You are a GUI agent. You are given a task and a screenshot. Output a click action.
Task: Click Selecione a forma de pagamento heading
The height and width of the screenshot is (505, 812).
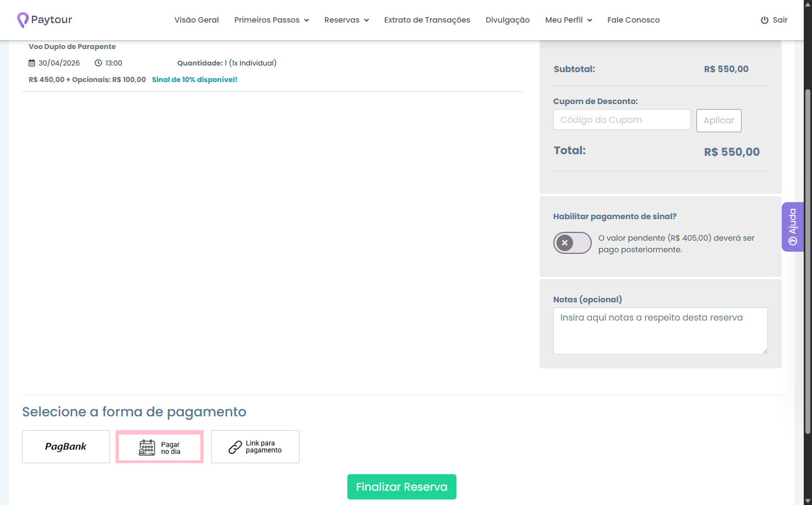(134, 412)
